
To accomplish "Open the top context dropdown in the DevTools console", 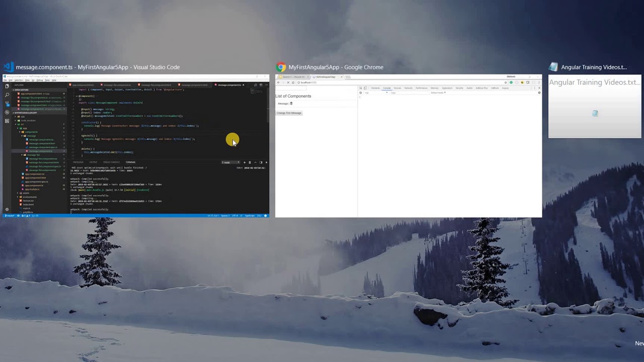I will [x=376, y=93].
